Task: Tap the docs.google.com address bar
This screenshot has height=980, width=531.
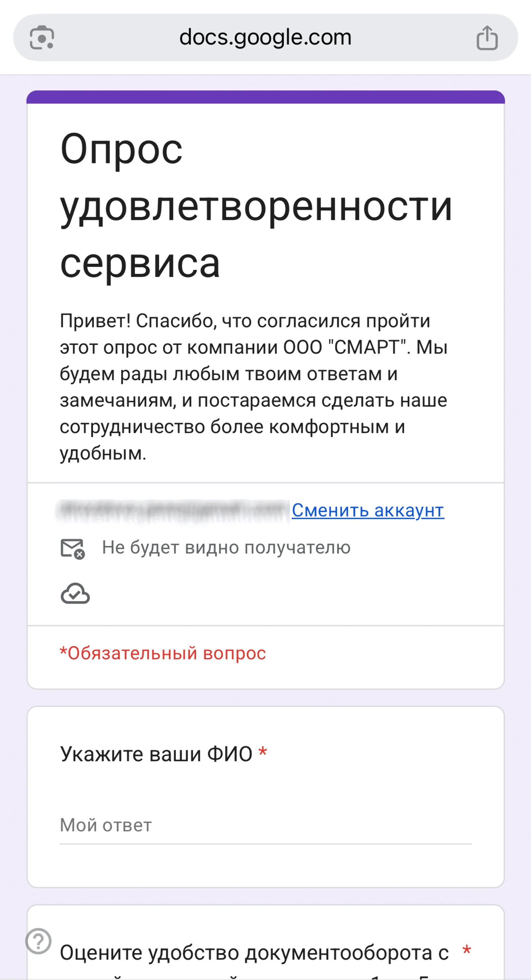Action: point(265,38)
